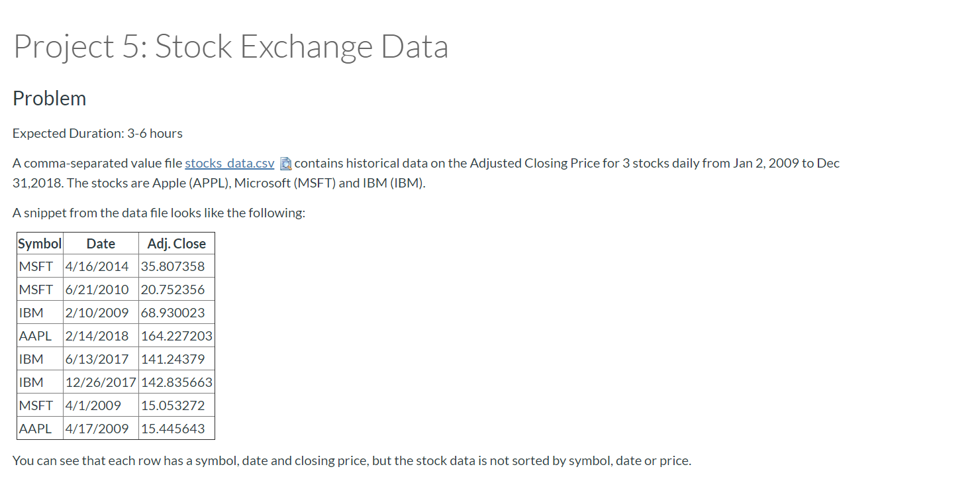
Task: Click the date cell 2/10/2009
Action: click(101, 313)
